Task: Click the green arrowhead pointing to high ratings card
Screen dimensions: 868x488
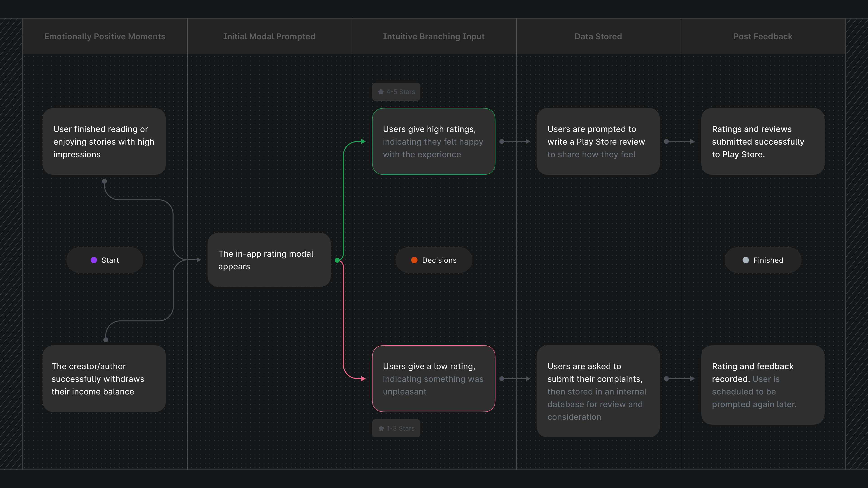Action: [x=363, y=141]
